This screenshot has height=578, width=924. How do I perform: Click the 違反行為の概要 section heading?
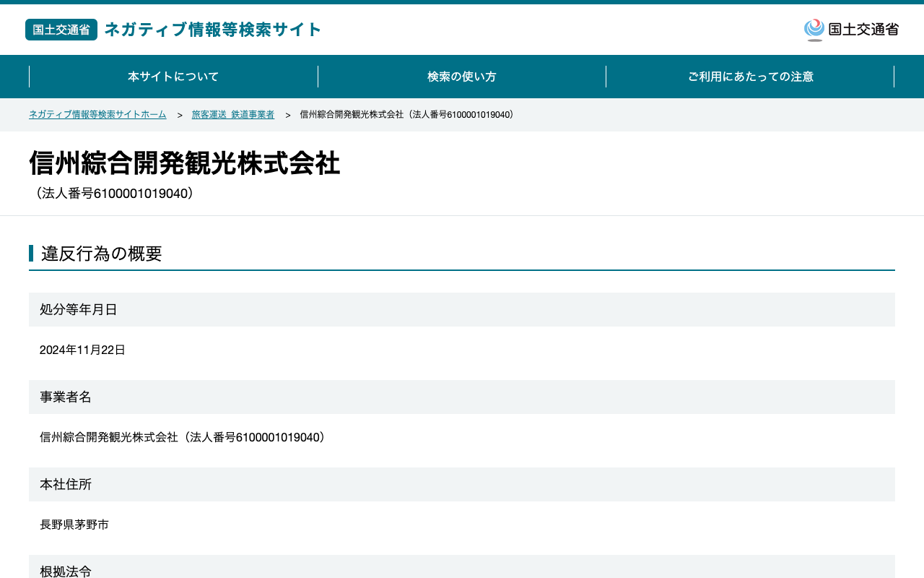[x=102, y=254]
